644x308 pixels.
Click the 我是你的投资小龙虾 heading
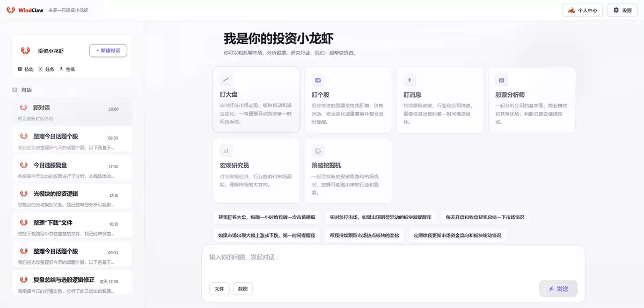pyautogui.click(x=279, y=39)
